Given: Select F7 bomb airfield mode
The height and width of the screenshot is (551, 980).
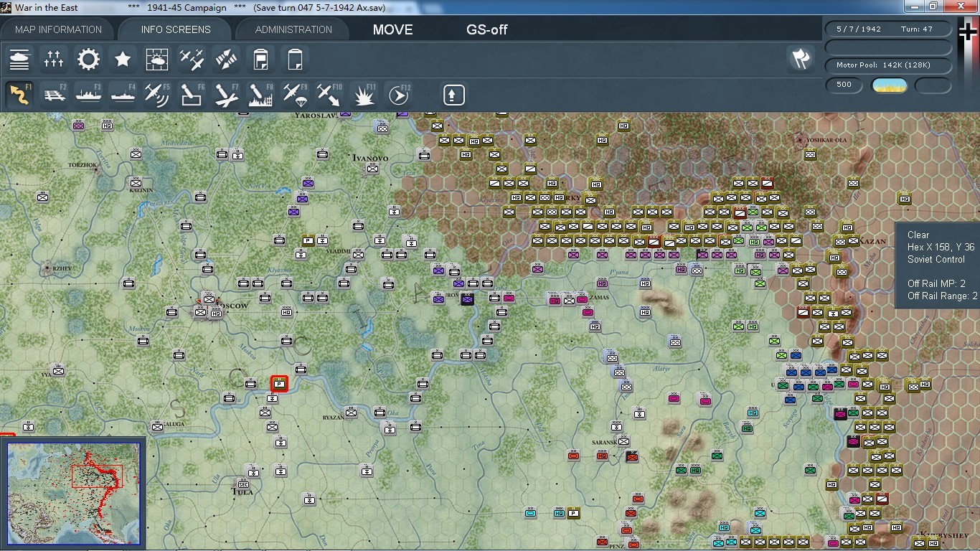Looking at the screenshot, I should click(x=226, y=95).
